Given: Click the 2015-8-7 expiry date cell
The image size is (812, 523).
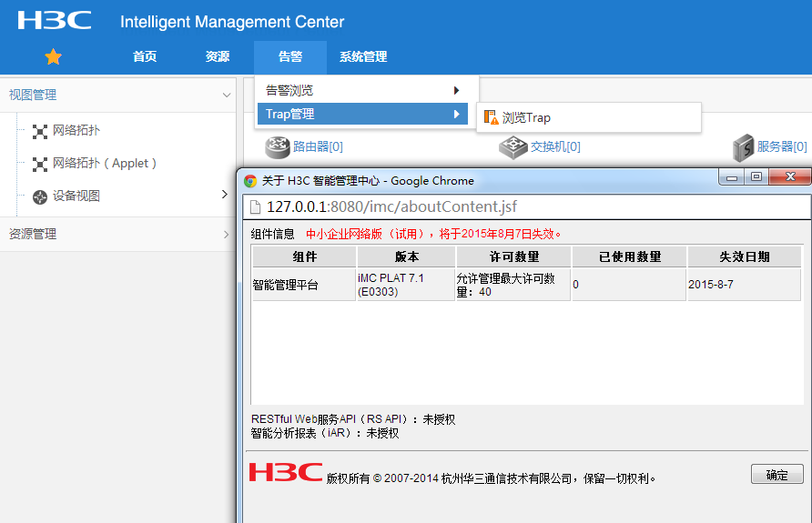Looking at the screenshot, I should pyautogui.click(x=744, y=285).
